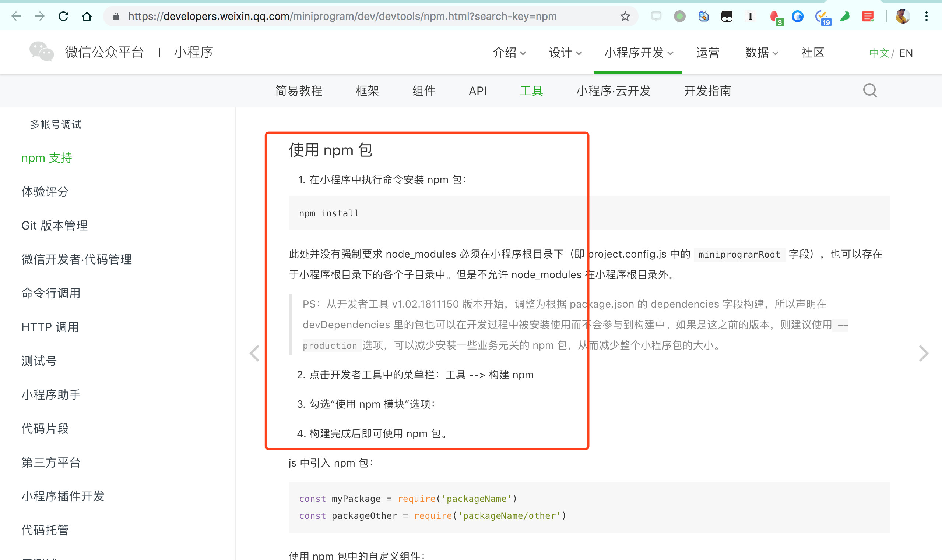The image size is (942, 560).
Task: Go to previous page with left chevron
Action: click(x=254, y=354)
